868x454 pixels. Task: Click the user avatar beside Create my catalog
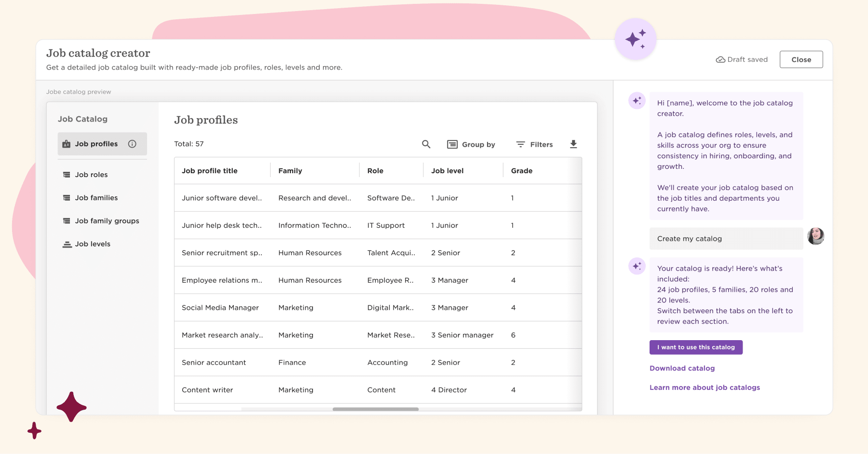(815, 236)
